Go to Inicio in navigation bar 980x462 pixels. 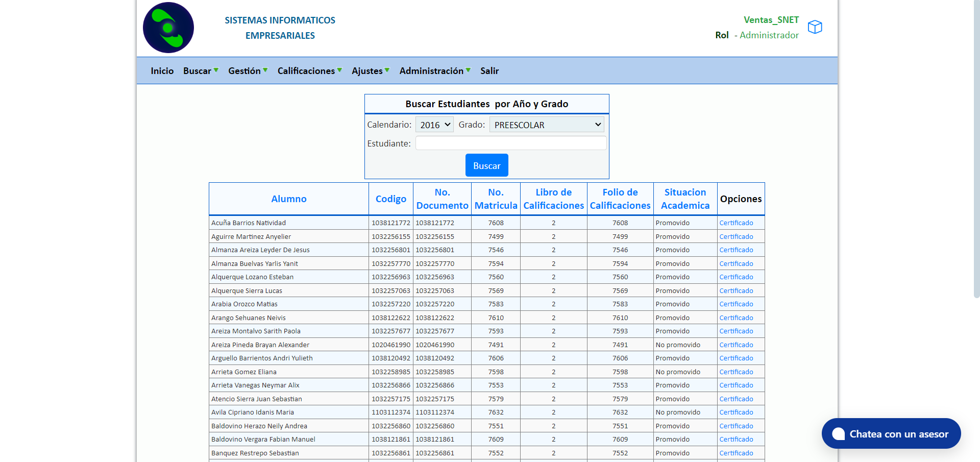pos(162,71)
